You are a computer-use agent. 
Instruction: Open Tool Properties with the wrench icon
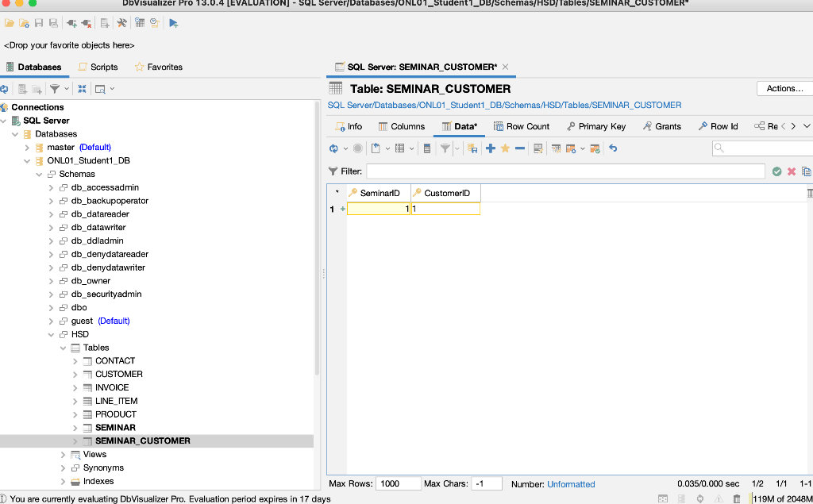121,23
